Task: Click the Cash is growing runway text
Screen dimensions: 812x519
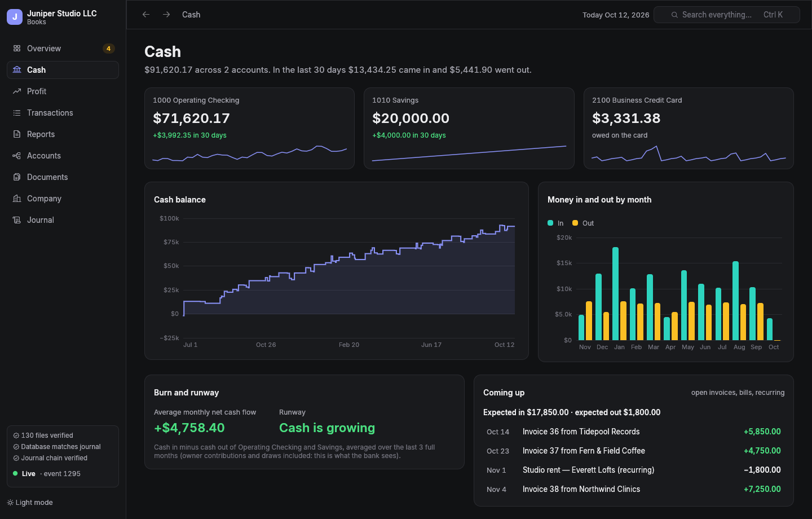Action: coord(327,428)
